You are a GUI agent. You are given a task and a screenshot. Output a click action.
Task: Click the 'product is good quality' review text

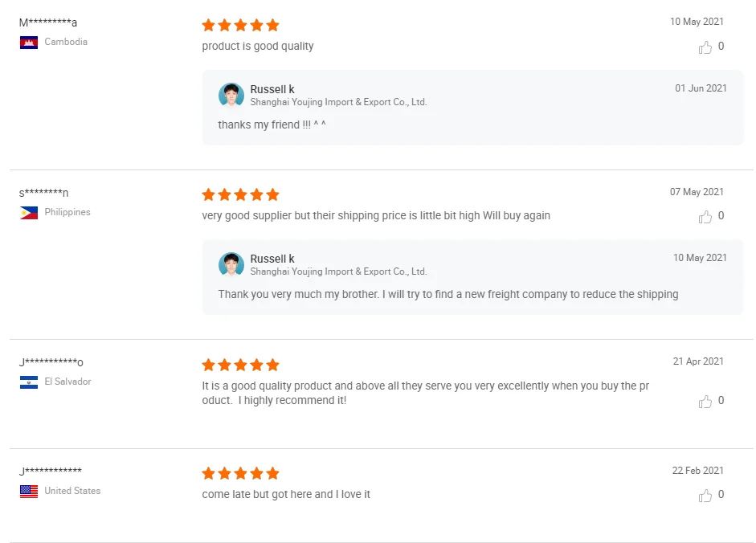click(258, 47)
